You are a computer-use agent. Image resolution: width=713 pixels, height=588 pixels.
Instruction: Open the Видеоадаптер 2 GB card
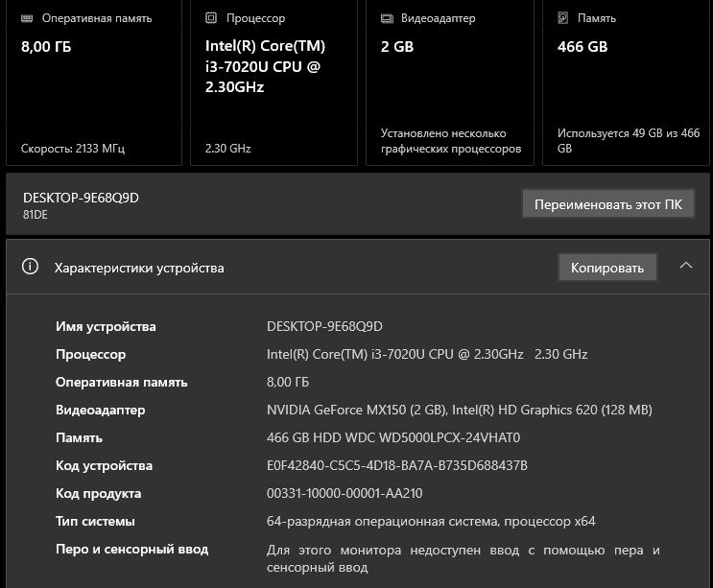pyautogui.click(x=450, y=82)
